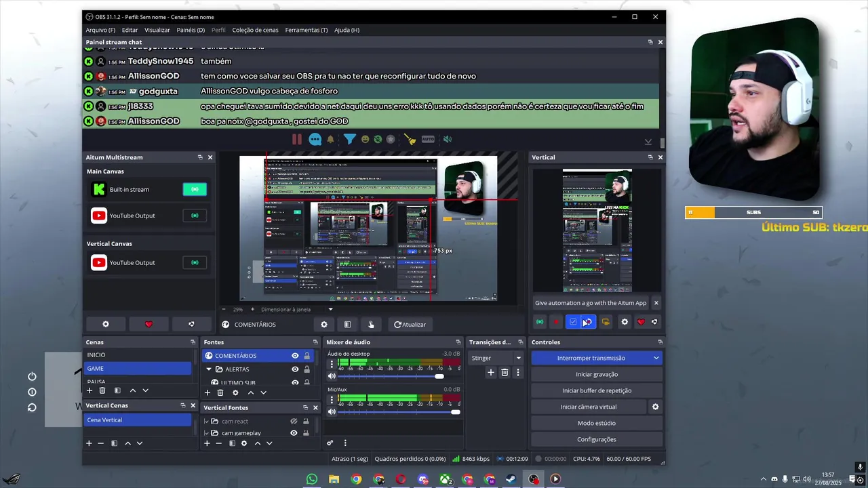Collapse the ALERTAS group arrow
Screen dimensions: 868x488
pos(209,369)
